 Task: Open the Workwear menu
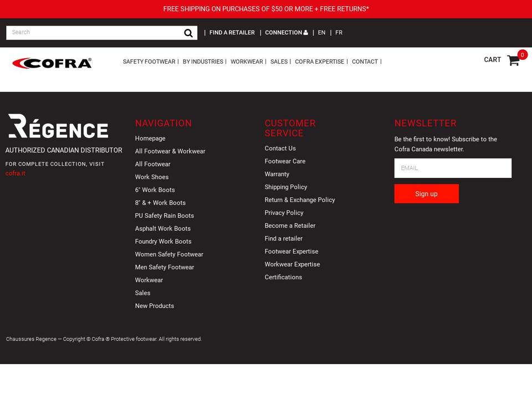(x=247, y=62)
